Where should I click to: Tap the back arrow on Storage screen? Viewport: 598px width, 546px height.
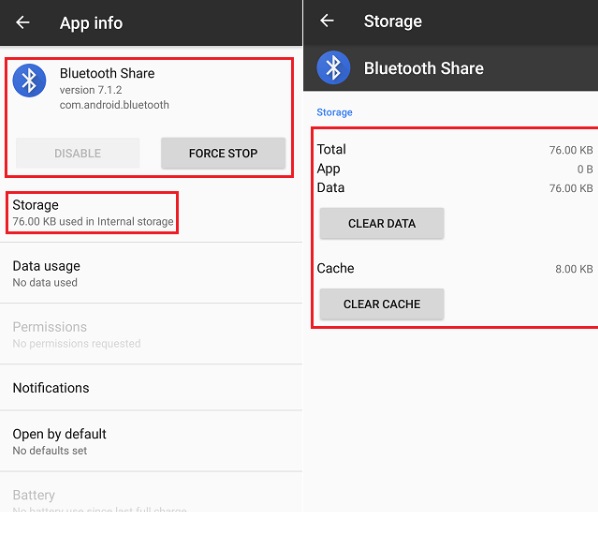click(327, 21)
